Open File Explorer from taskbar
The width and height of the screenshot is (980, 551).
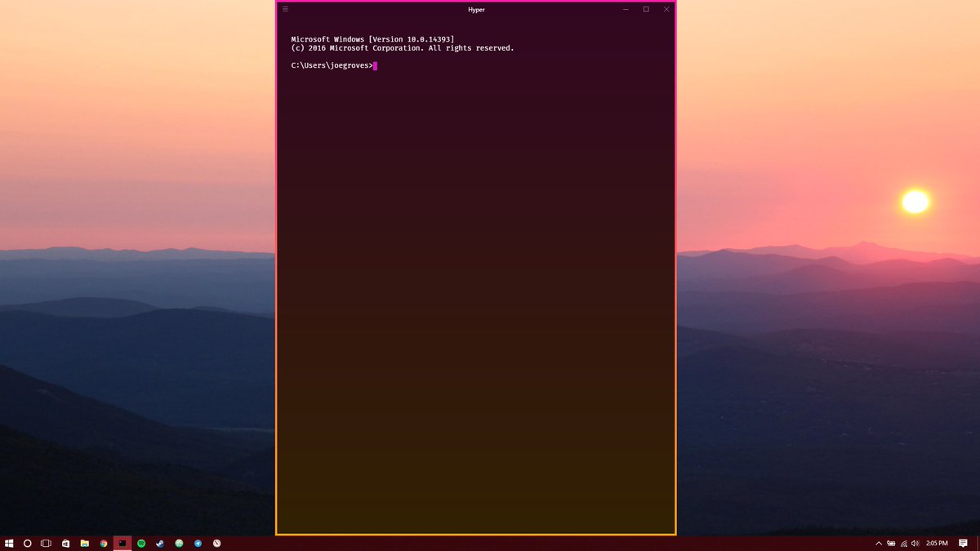[x=84, y=543]
